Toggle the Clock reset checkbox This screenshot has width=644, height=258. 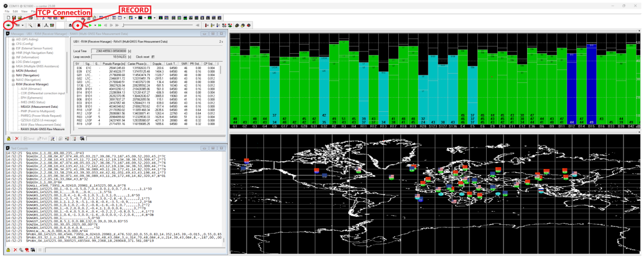(153, 57)
